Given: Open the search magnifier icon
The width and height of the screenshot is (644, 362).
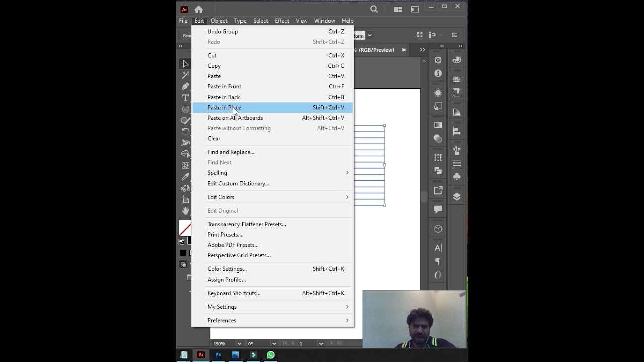Looking at the screenshot, I should [374, 9].
